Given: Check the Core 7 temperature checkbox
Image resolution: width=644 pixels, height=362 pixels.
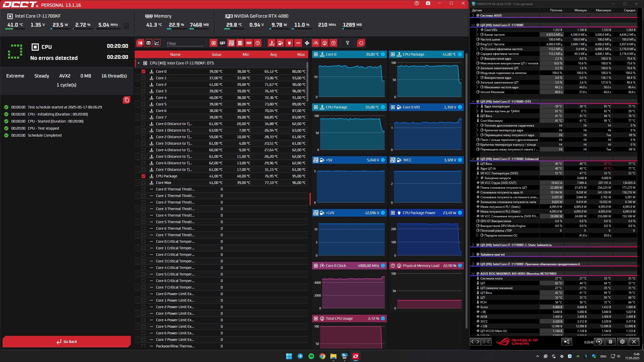Looking at the screenshot, I should (143, 117).
